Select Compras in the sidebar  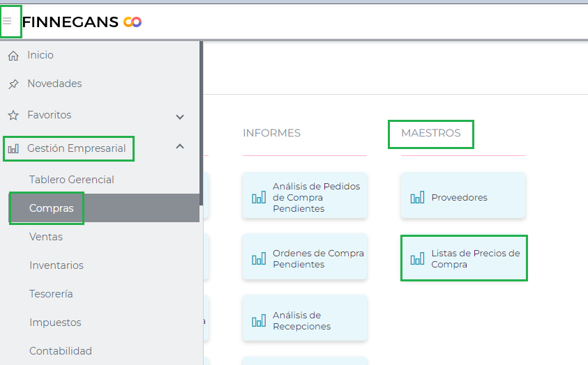point(52,208)
